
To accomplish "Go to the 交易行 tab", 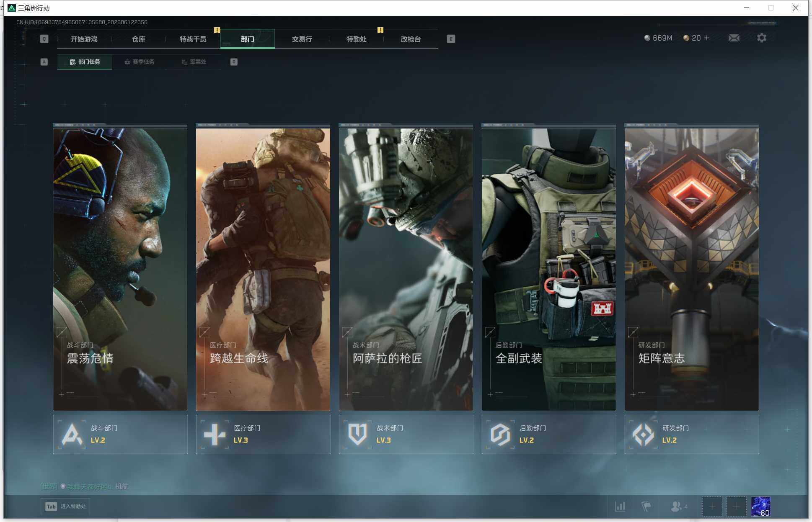I will click(302, 39).
